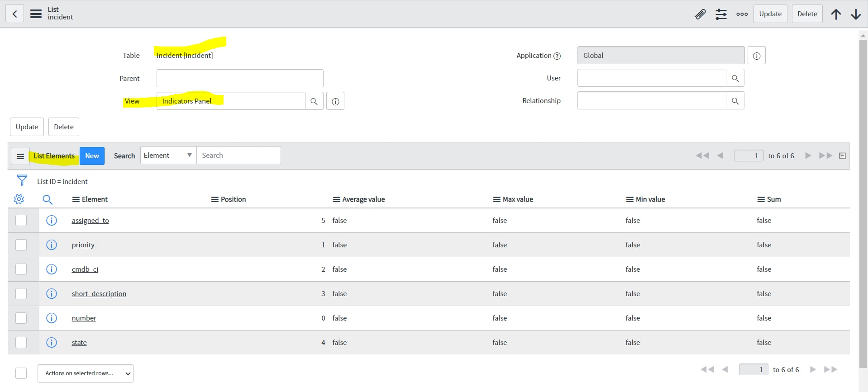Viewport: 868px width, 392px height.
Task: Select the short_description row checkbox
Action: (x=21, y=293)
